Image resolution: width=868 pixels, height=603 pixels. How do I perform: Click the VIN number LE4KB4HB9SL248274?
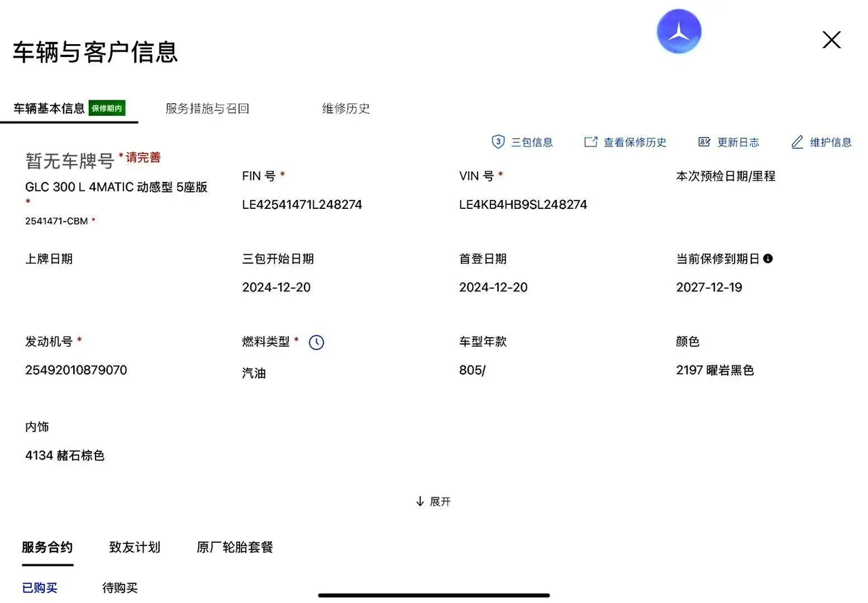(523, 204)
